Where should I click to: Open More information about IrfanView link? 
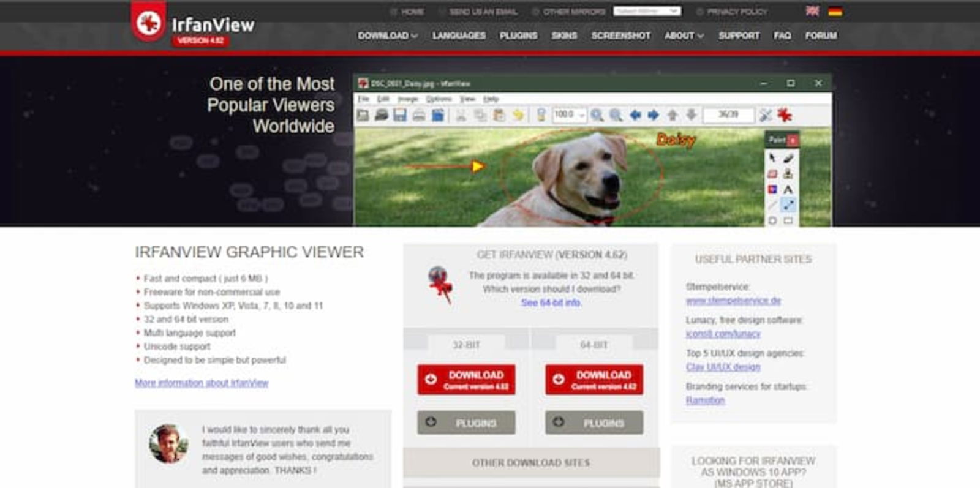[202, 383]
